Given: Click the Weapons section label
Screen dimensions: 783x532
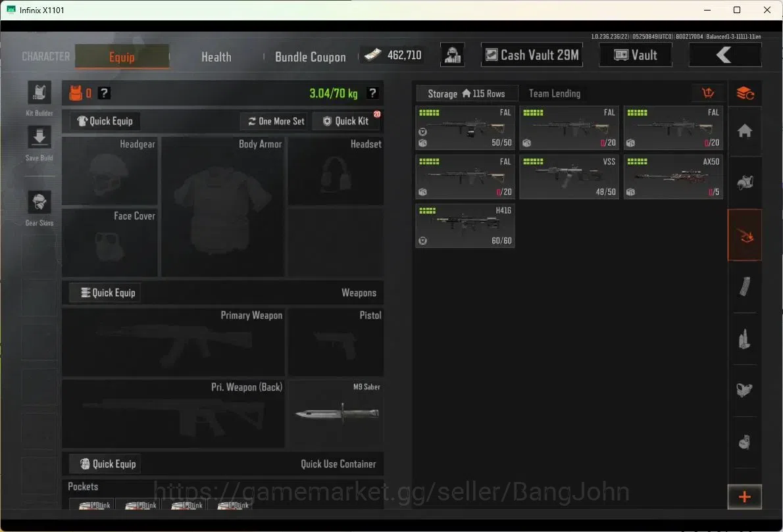Looking at the screenshot, I should pos(359,293).
